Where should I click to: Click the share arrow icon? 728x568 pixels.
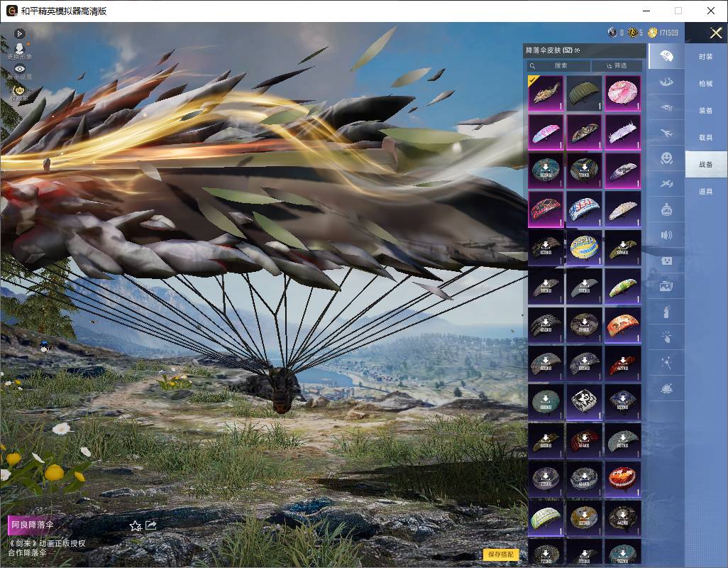coord(151,525)
